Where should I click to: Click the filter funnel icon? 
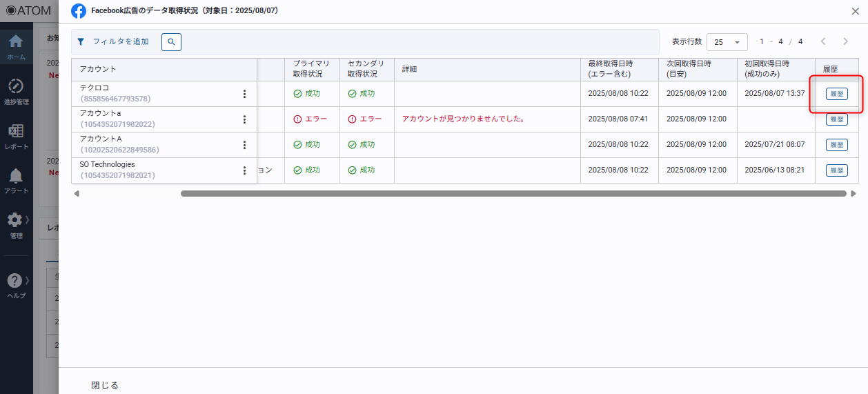81,42
